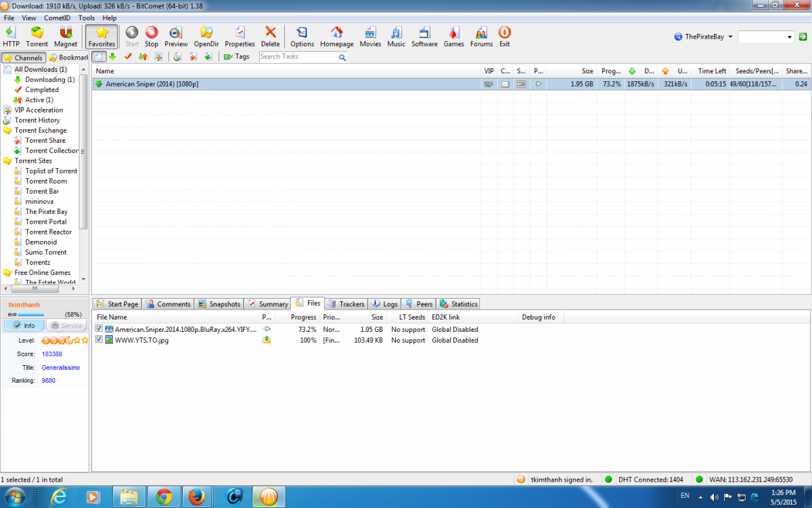Collapse the Torrent Sites tree folder

[x=7, y=161]
